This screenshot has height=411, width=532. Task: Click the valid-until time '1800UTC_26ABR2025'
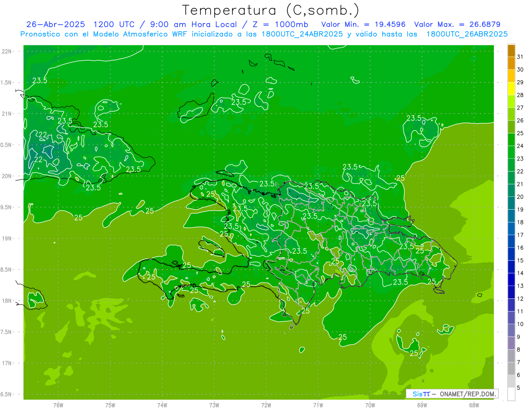click(467, 34)
